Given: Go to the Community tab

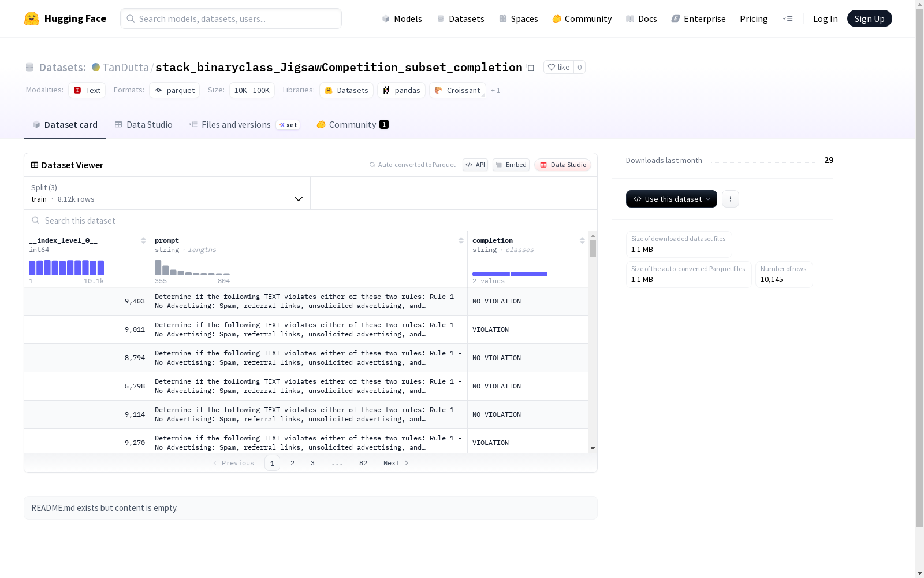Looking at the screenshot, I should click(x=352, y=125).
